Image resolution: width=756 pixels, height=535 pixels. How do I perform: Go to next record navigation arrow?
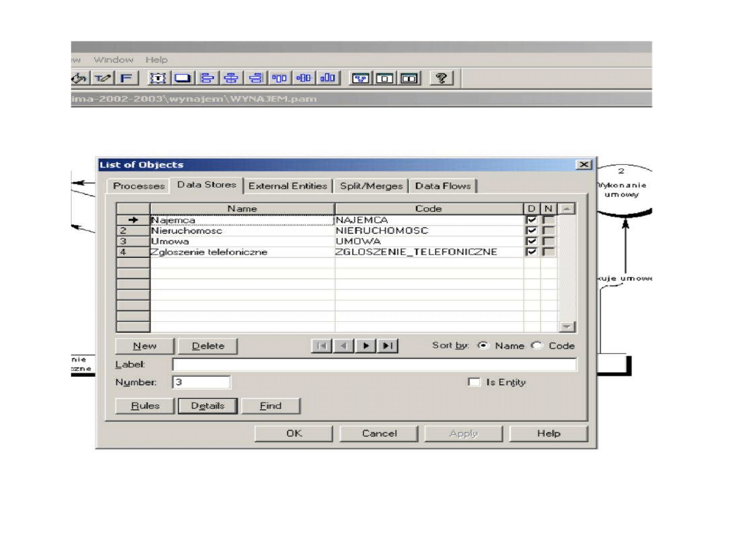(365, 346)
